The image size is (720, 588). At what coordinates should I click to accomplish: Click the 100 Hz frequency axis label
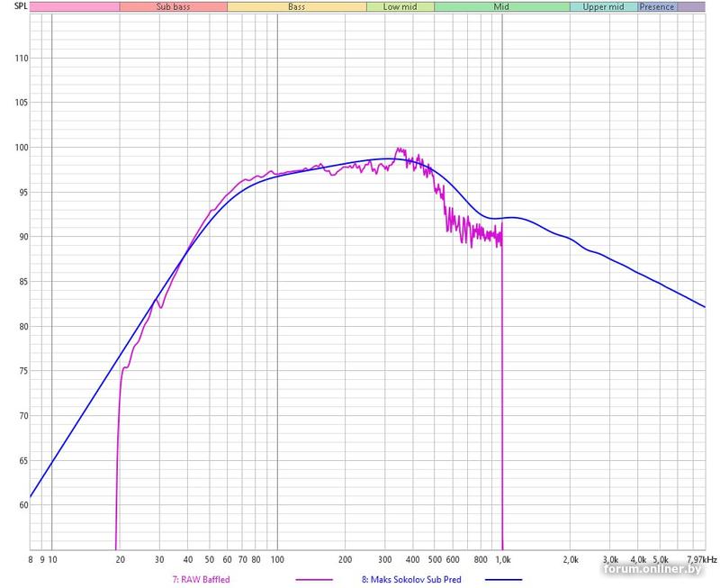(x=276, y=558)
